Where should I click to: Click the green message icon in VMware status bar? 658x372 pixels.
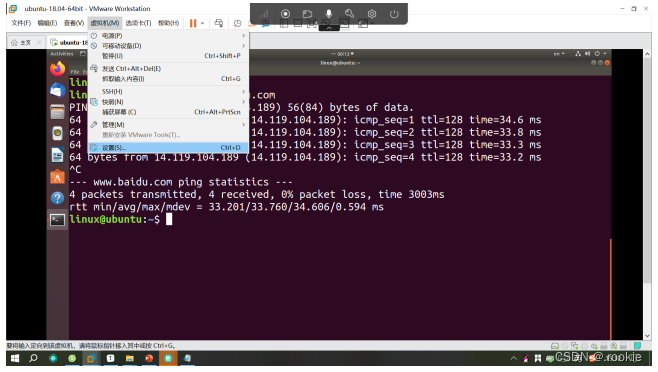(637, 346)
